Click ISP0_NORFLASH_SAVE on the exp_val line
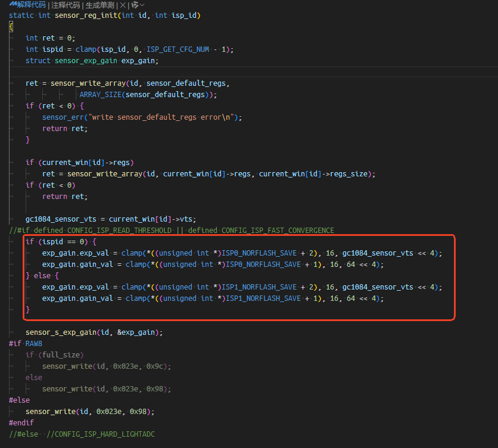498x448 pixels. tap(261, 253)
